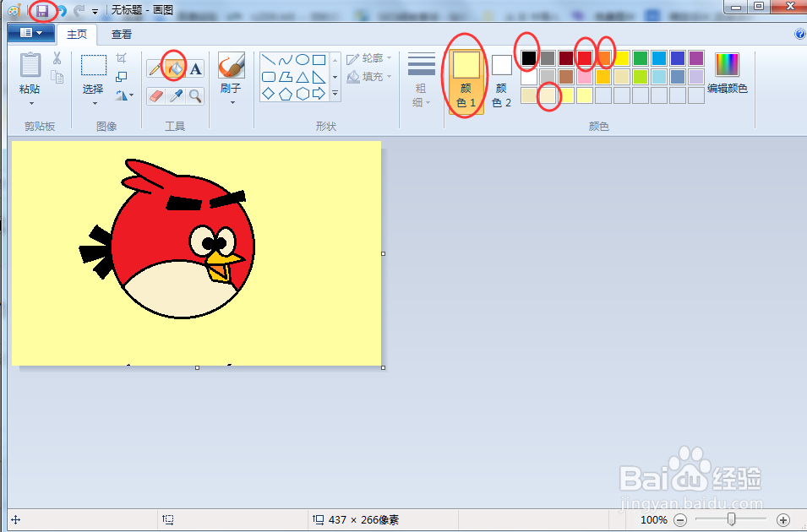Select the Eraser tool
807x532 pixels.
(155, 95)
